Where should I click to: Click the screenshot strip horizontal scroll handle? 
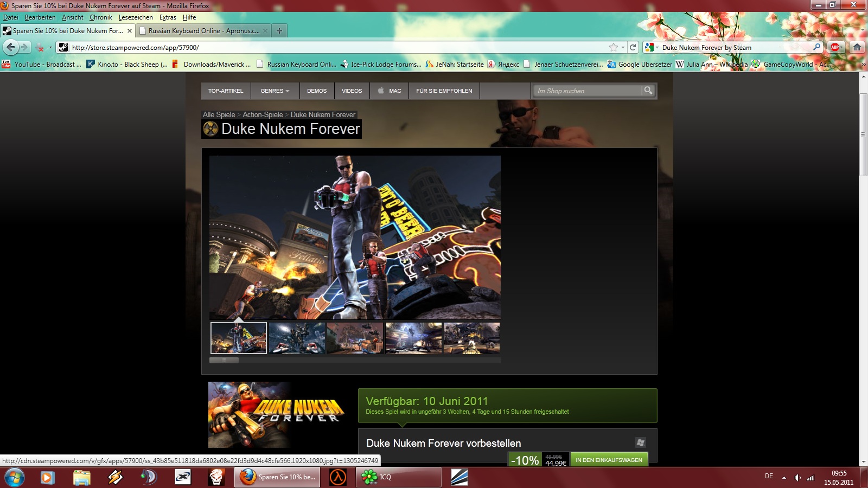click(x=224, y=360)
